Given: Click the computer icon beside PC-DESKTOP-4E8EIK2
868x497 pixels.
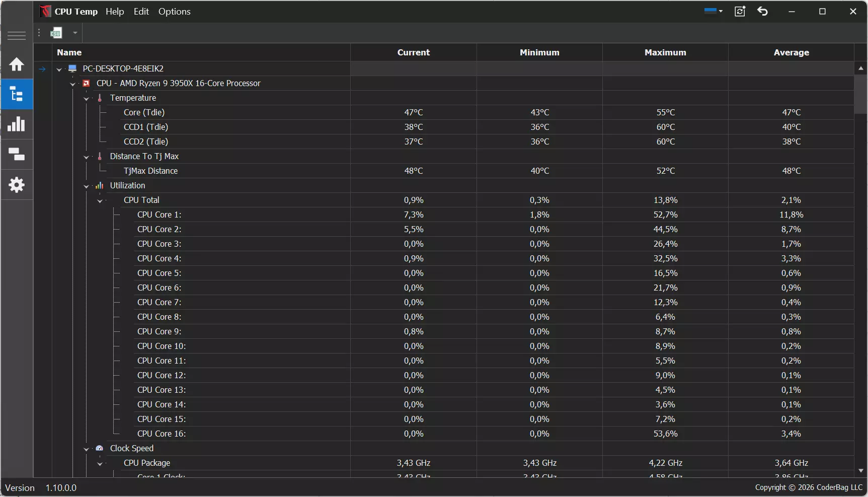Looking at the screenshot, I should [x=72, y=68].
